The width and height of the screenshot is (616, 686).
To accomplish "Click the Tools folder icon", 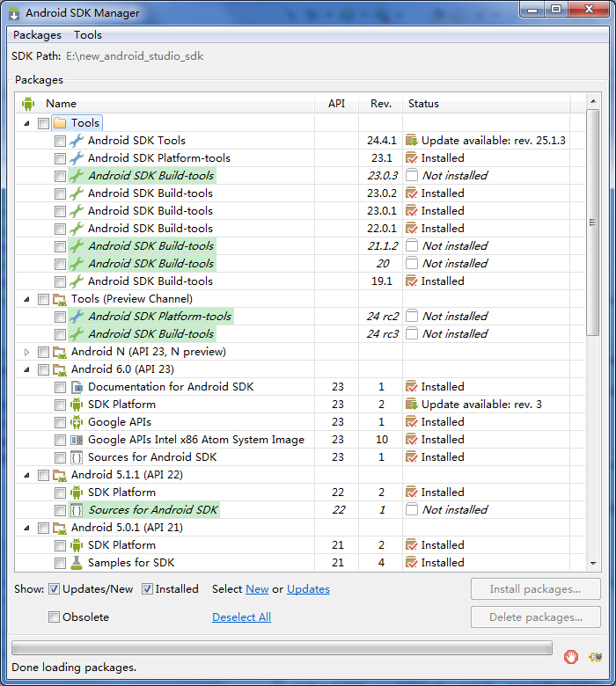I will (60, 123).
